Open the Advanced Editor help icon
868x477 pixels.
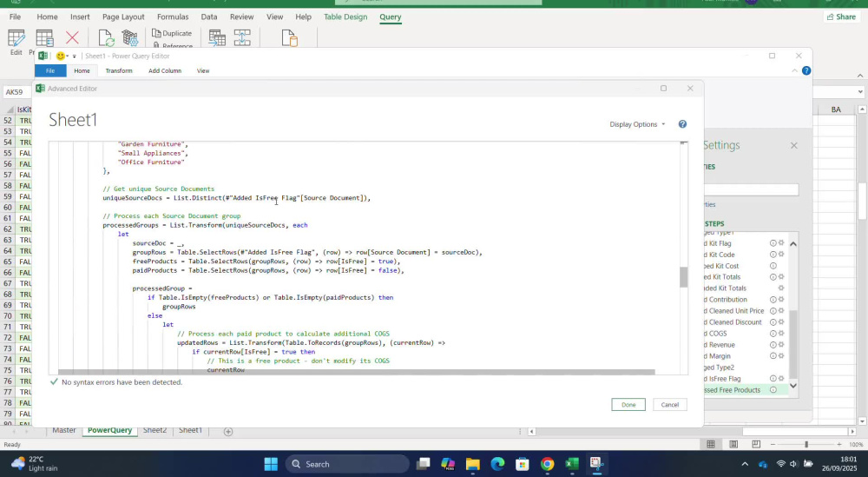682,124
